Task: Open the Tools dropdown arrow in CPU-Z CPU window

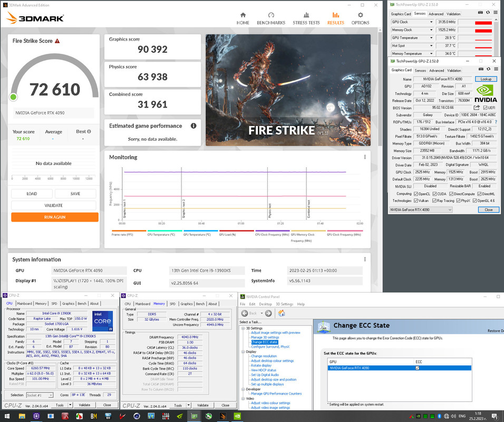Action: point(70,405)
